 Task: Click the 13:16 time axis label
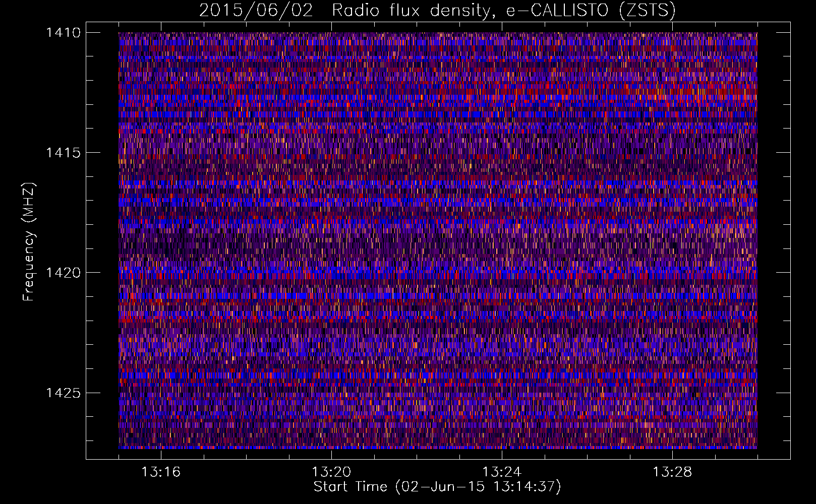pyautogui.click(x=161, y=472)
